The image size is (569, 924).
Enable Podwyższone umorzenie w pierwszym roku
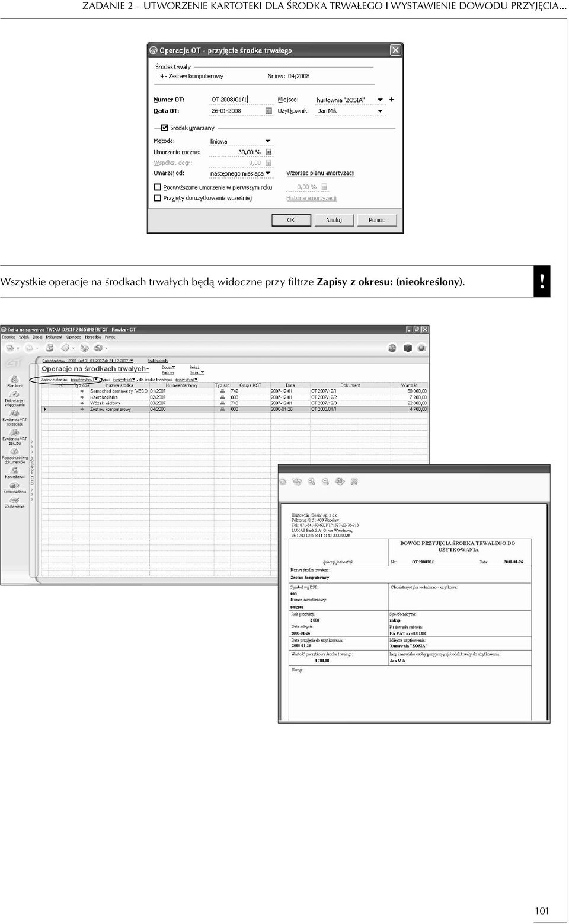click(x=158, y=187)
